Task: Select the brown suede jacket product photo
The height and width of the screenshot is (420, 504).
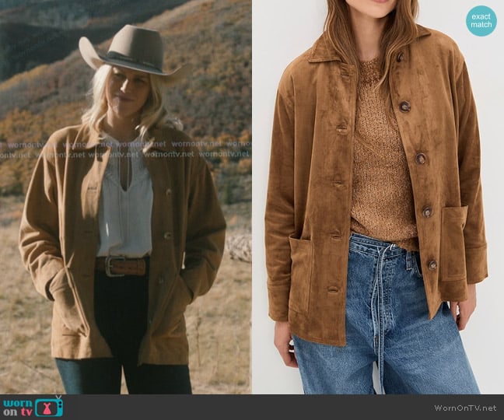Action: click(x=378, y=197)
